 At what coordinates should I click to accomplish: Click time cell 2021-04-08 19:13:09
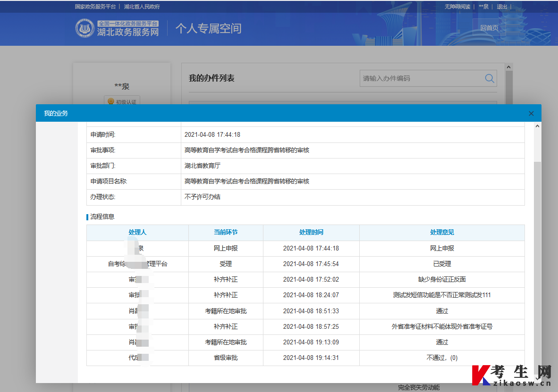tap(311, 342)
